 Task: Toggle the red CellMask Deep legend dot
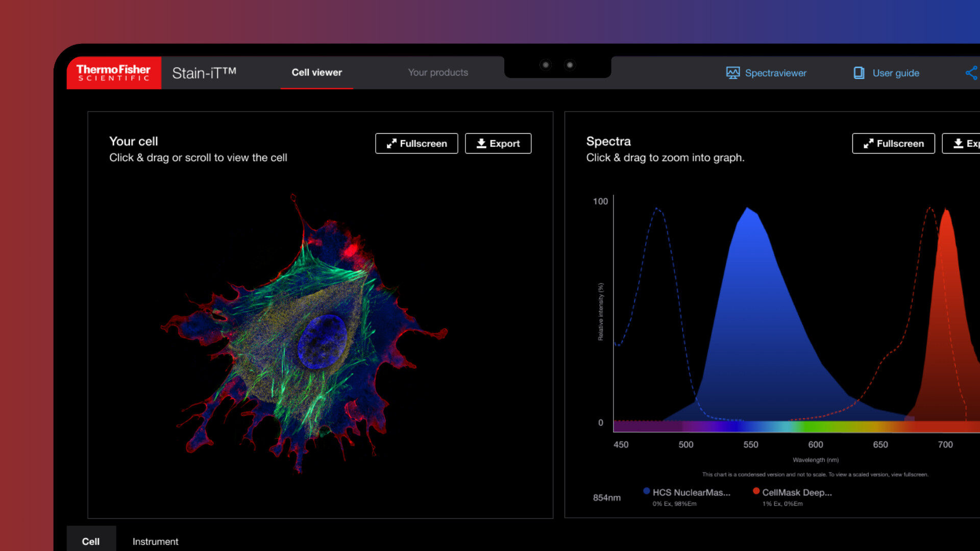pos(756,491)
